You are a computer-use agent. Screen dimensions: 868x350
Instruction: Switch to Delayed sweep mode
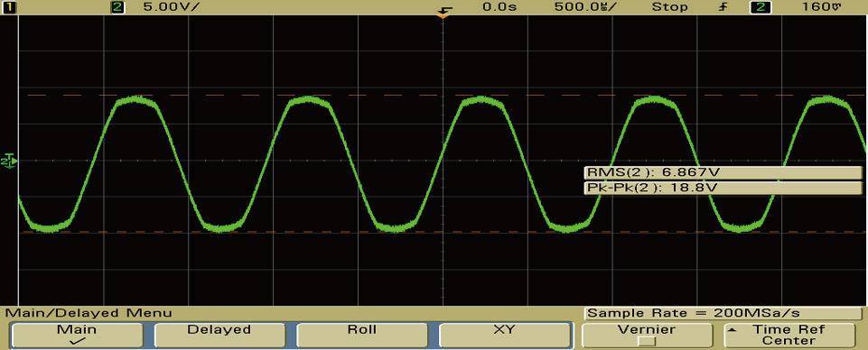[219, 335]
